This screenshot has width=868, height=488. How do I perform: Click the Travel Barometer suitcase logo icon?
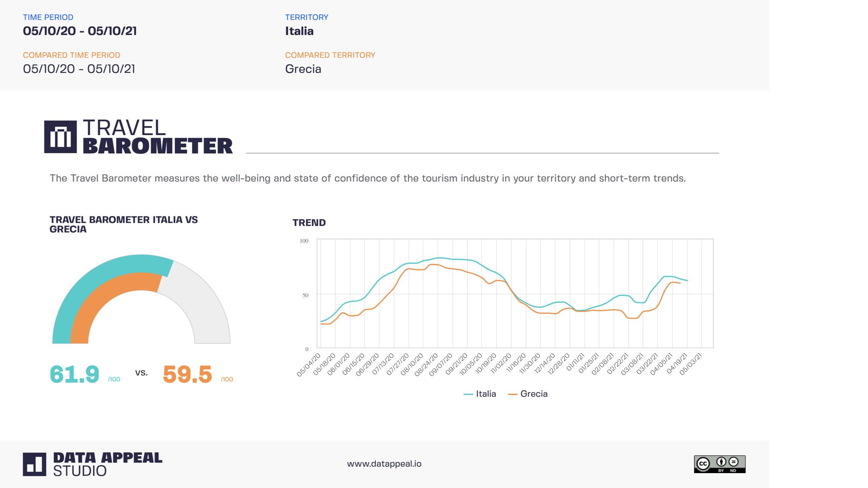point(61,136)
